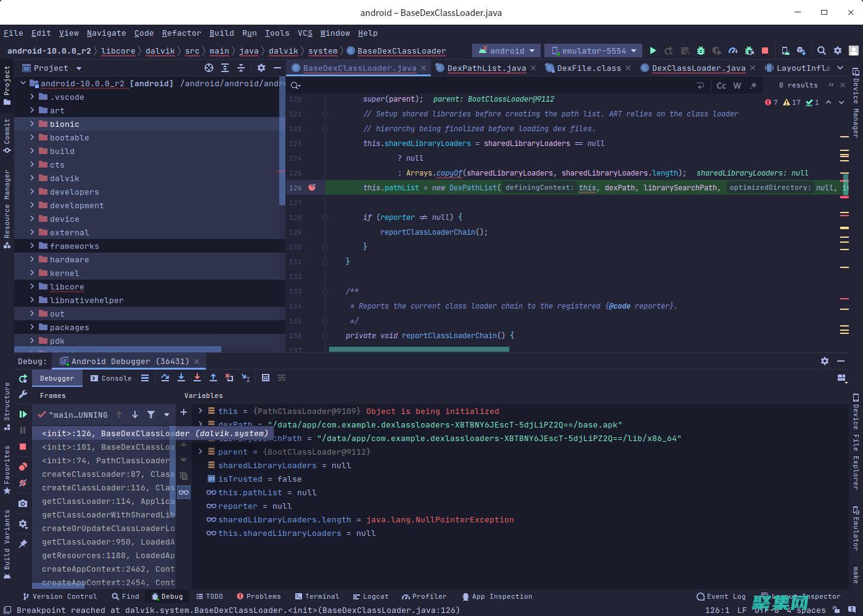863x616 pixels.
Task: Click the Step Over debugger icon
Action: tap(165, 378)
